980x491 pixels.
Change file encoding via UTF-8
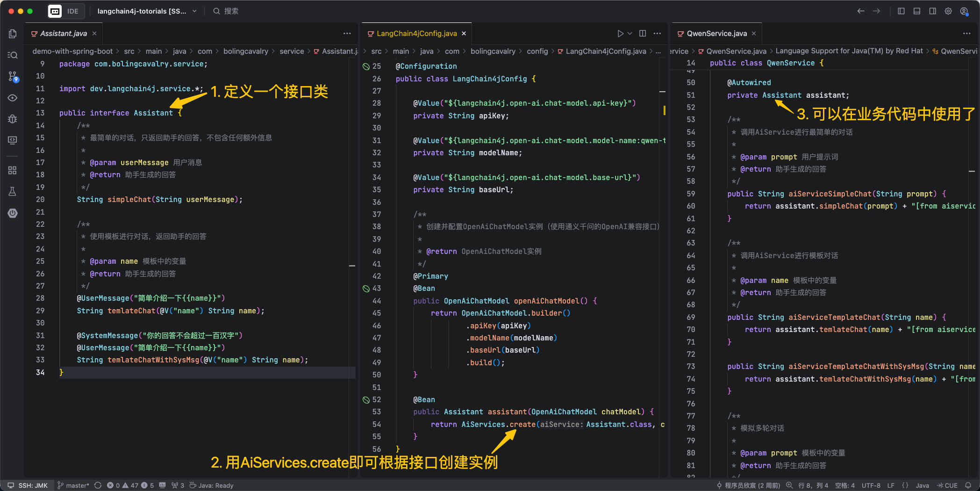click(x=871, y=485)
